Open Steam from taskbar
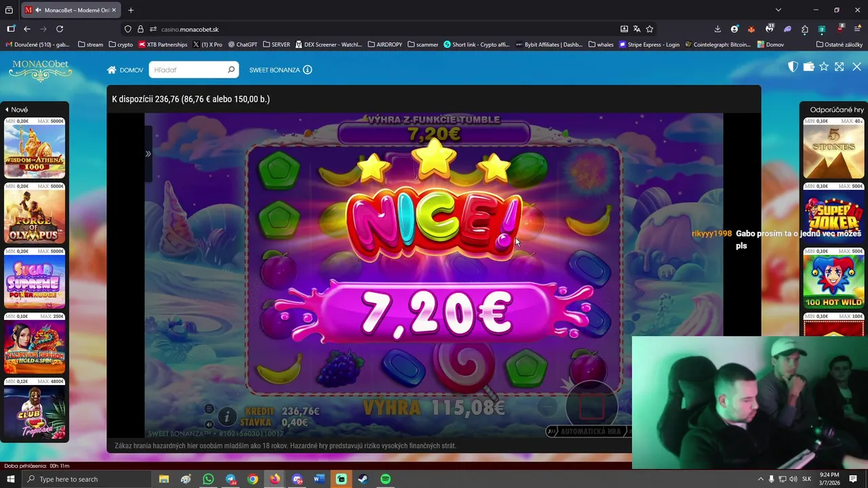This screenshot has height=488, width=868. pyautogui.click(x=363, y=479)
